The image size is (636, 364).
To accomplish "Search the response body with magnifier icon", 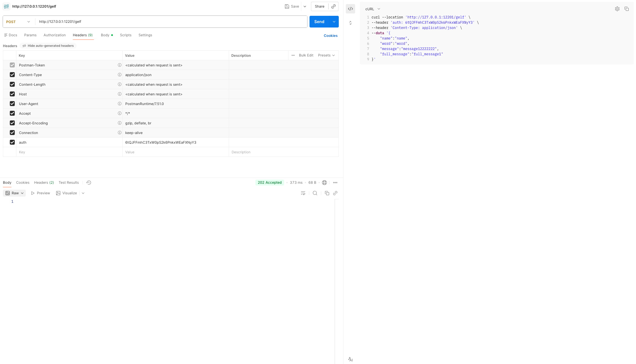I will pyautogui.click(x=315, y=193).
